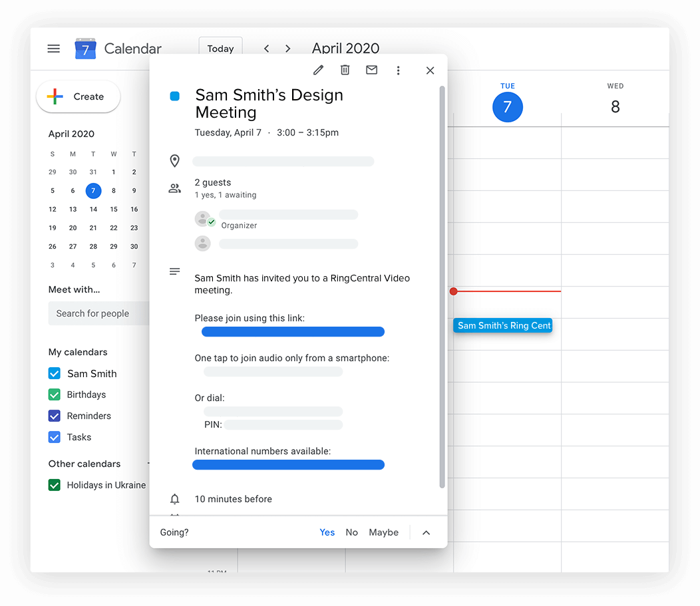Go to next period with right chevron
The height and width of the screenshot is (606, 700).
point(287,49)
